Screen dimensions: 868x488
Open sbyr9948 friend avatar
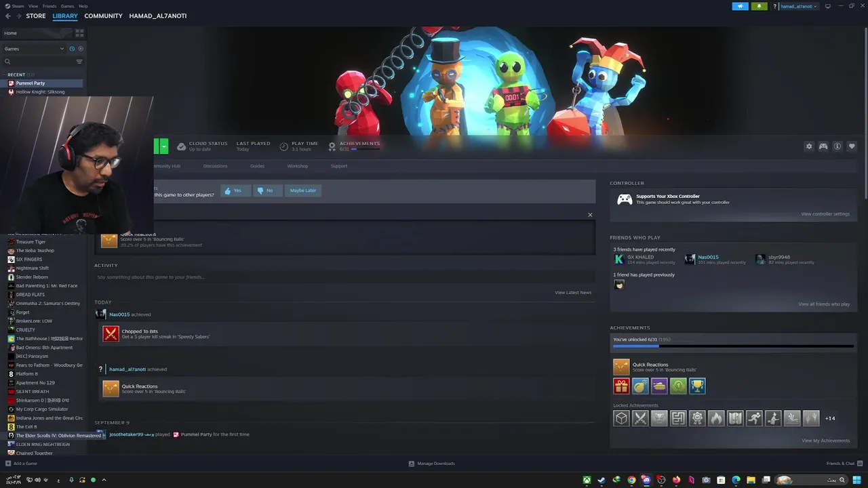(760, 259)
